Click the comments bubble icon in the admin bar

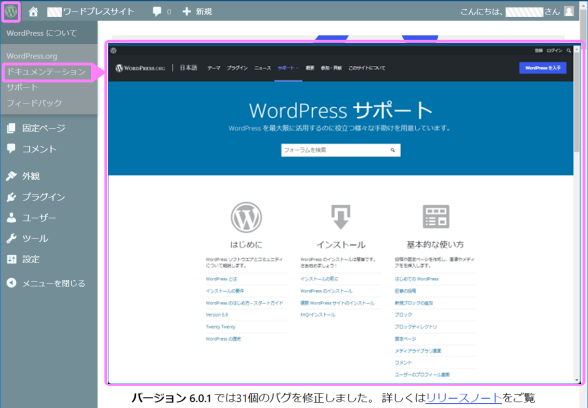click(157, 12)
